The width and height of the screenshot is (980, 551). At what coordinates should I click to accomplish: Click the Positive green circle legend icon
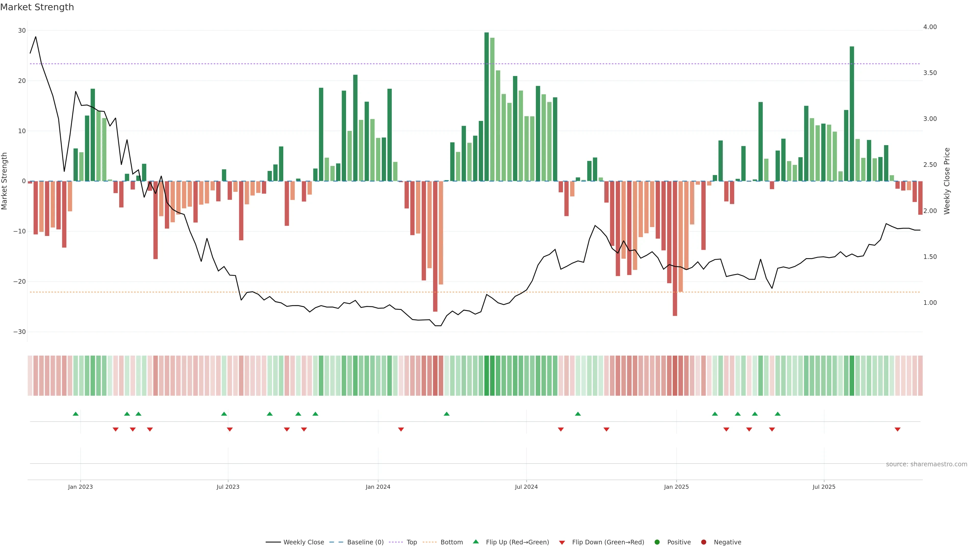point(657,542)
